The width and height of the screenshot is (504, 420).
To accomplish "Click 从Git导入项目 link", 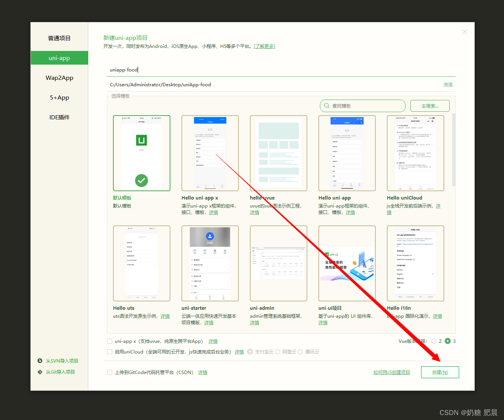I will 60,372.
